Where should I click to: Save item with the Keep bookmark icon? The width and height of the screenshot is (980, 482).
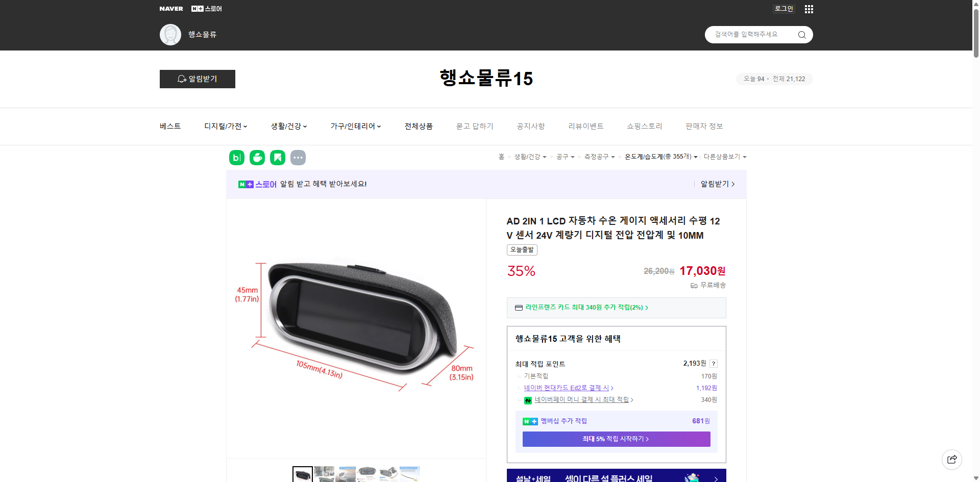[x=277, y=157]
